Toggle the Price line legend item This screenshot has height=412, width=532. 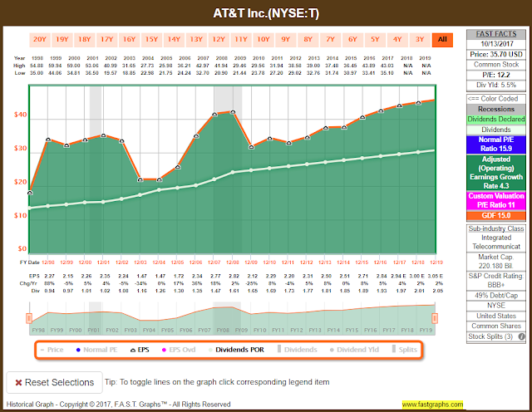(52, 350)
